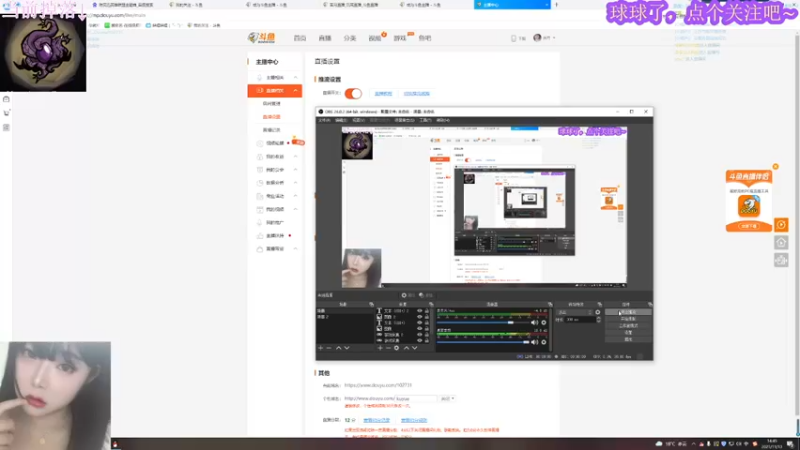
Task: Open source properties via the gear below the list
Action: [x=396, y=348]
